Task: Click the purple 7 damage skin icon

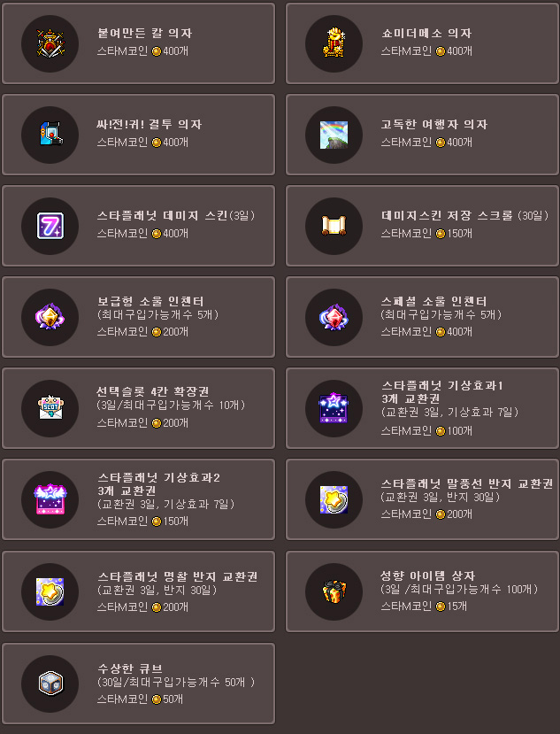Action: pos(50,226)
